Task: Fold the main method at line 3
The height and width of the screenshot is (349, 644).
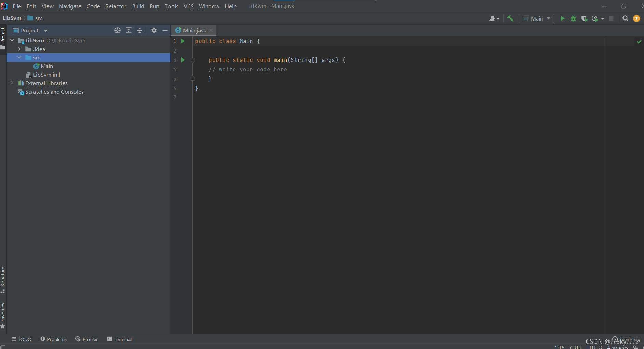Action: pyautogui.click(x=192, y=60)
